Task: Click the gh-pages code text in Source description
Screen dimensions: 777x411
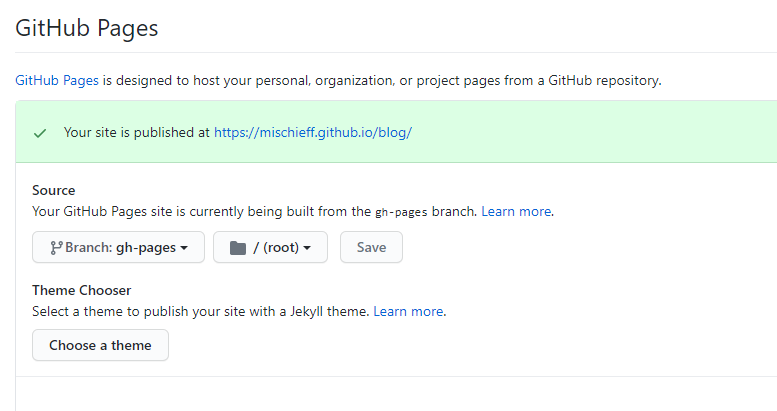Action: tap(401, 212)
